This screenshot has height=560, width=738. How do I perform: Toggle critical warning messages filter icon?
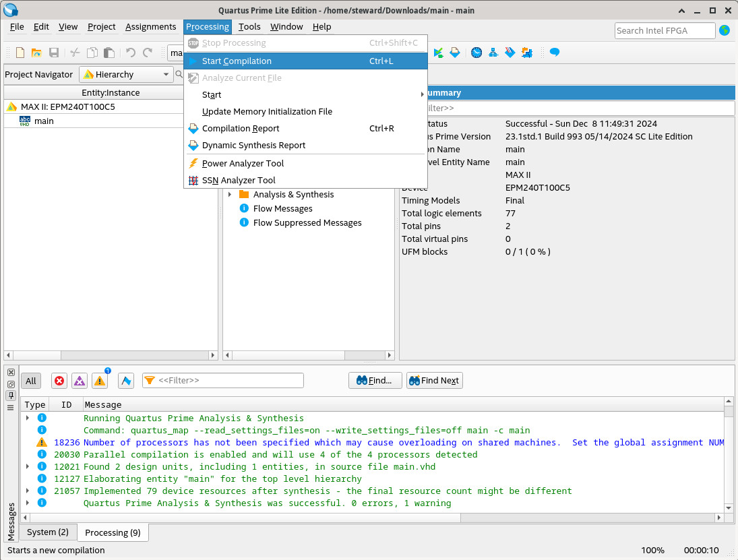pyautogui.click(x=80, y=381)
